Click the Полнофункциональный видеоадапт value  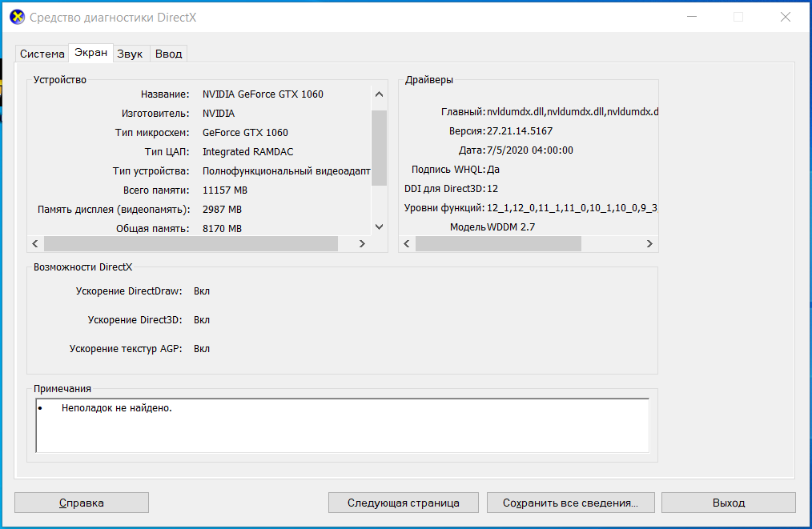point(287,170)
